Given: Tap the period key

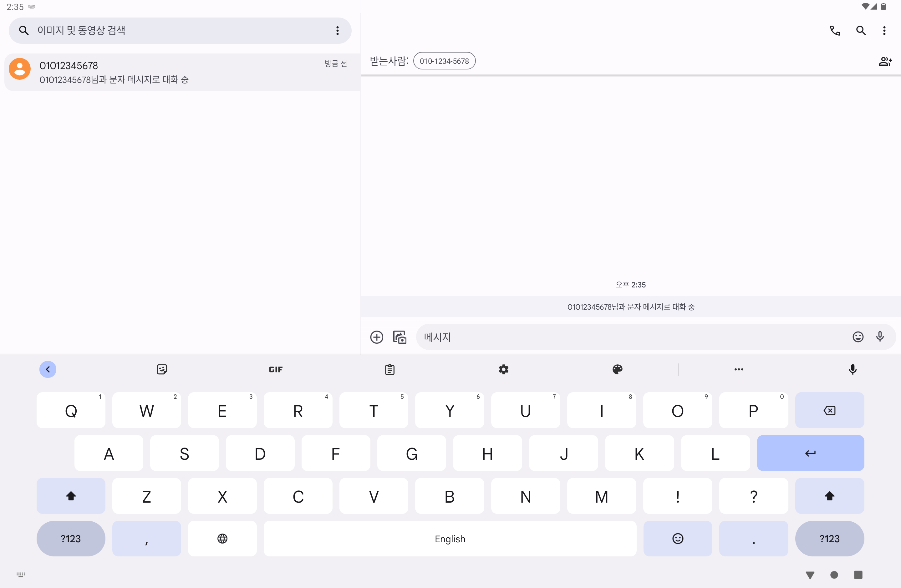Looking at the screenshot, I should pyautogui.click(x=753, y=539).
